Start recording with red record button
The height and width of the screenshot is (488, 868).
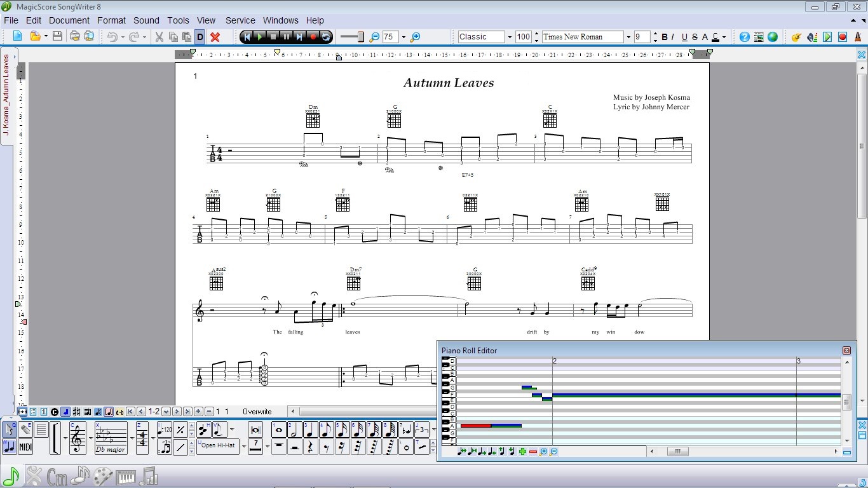pyautogui.click(x=313, y=37)
